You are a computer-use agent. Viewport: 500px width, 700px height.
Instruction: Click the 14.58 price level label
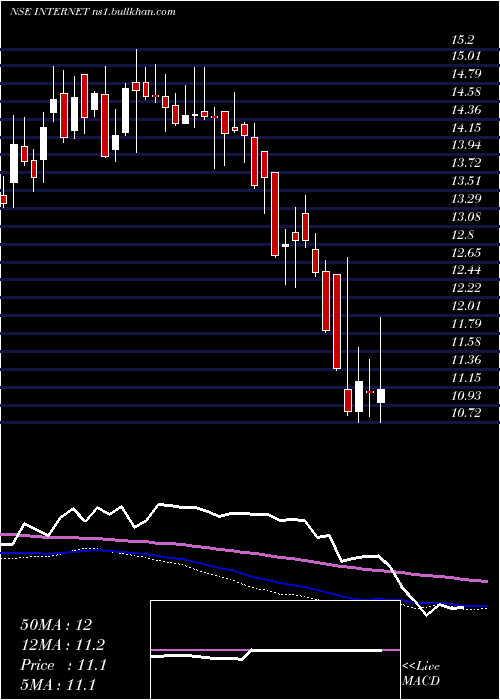pyautogui.click(x=466, y=92)
